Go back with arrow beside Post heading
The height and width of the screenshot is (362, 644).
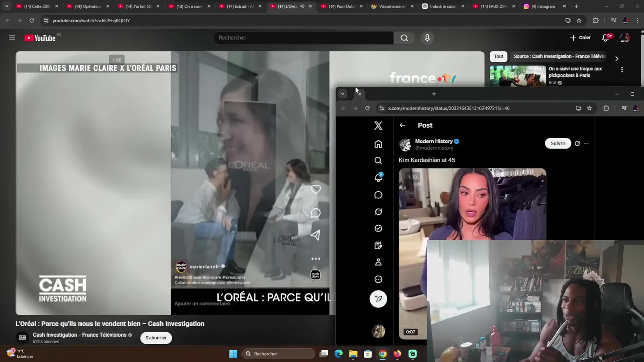(402, 125)
